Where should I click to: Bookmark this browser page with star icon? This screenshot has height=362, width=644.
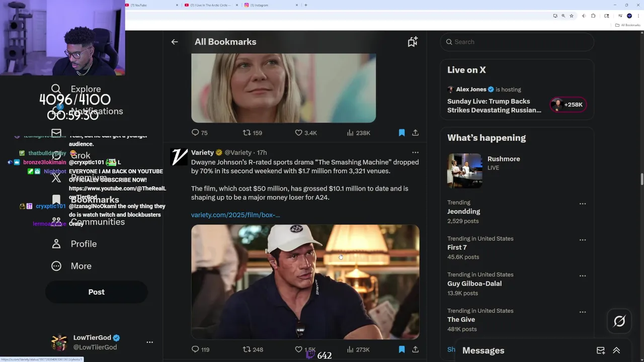tap(572, 16)
